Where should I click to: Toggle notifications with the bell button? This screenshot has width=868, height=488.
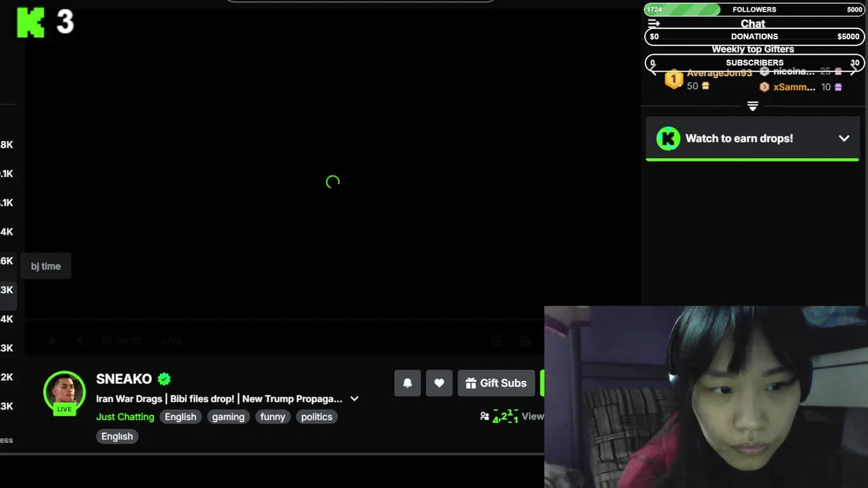click(x=408, y=383)
